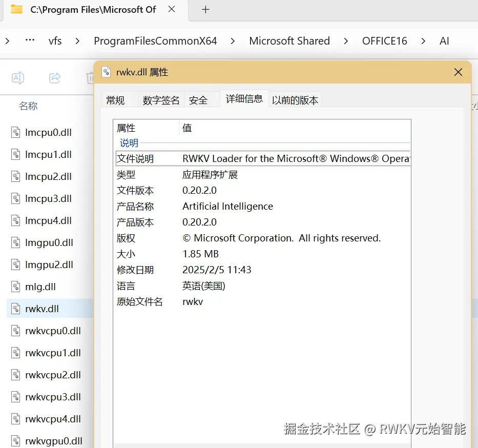
Task: Click the lmcpu0.dll file icon
Action: tap(15, 132)
